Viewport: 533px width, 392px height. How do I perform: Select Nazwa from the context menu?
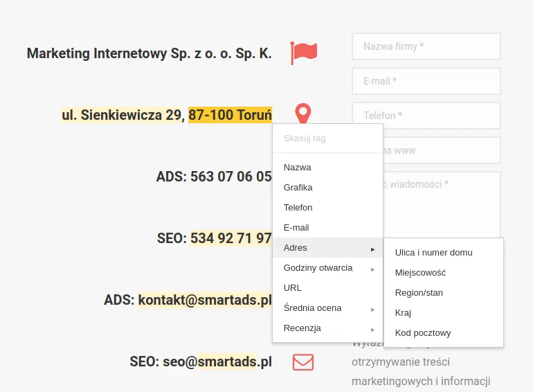pos(298,168)
